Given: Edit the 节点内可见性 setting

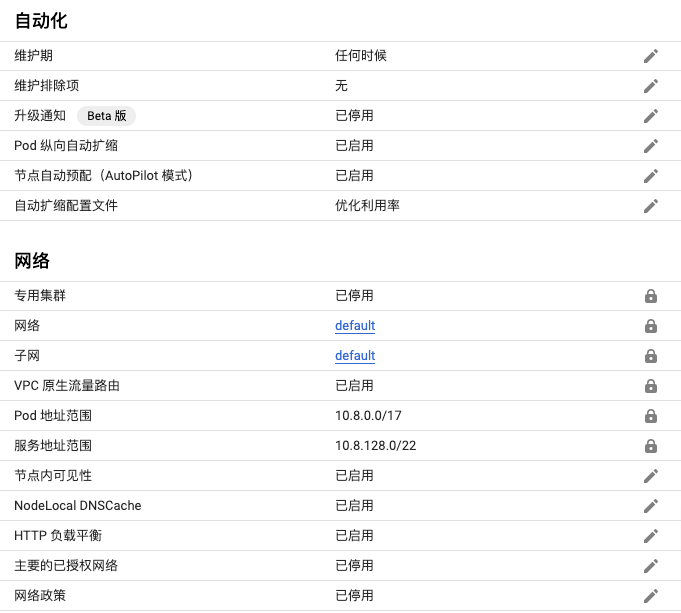Looking at the screenshot, I should point(651,476).
